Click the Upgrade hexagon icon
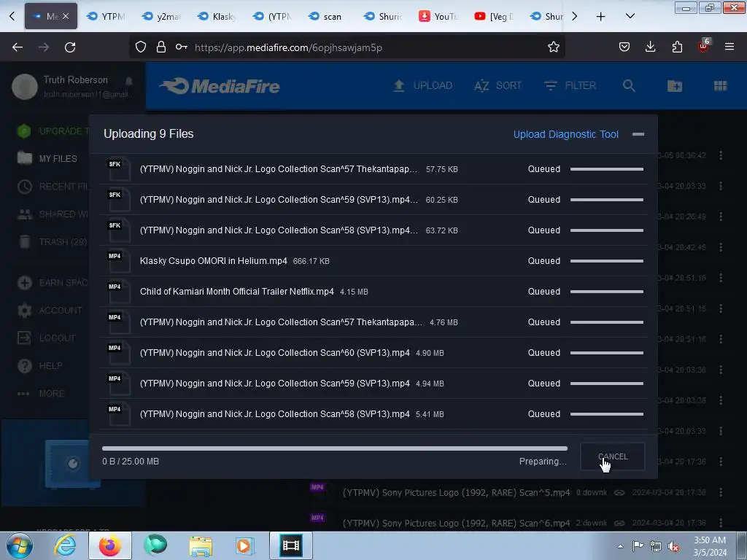This screenshot has width=747, height=560. tap(24, 131)
